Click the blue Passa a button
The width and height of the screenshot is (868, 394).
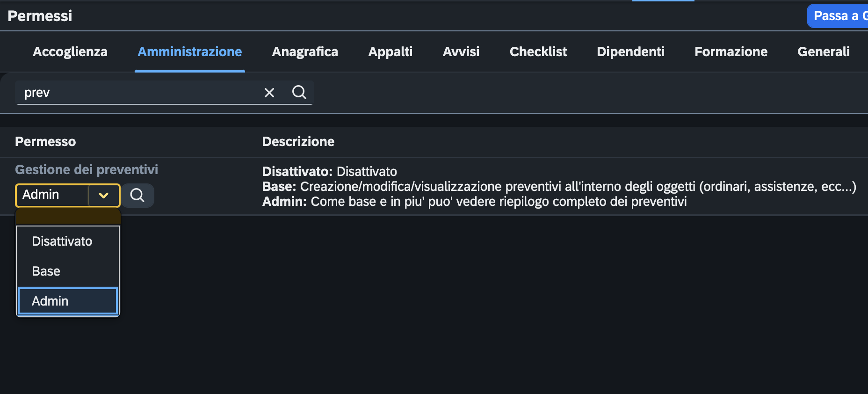click(x=838, y=16)
